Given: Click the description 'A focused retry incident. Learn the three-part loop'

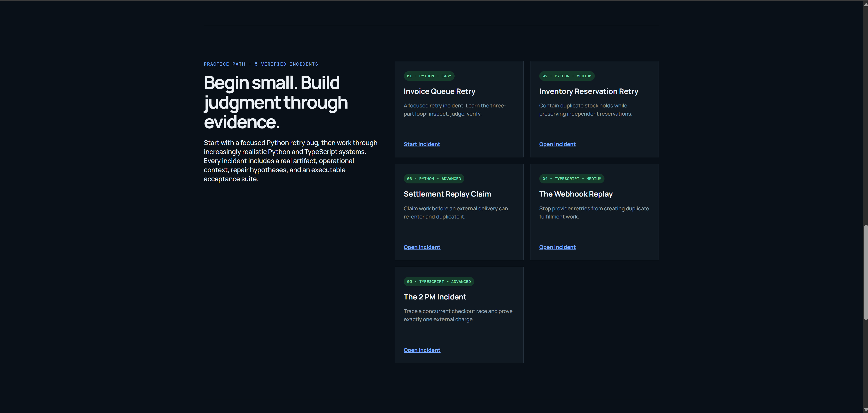Looking at the screenshot, I should tap(455, 110).
